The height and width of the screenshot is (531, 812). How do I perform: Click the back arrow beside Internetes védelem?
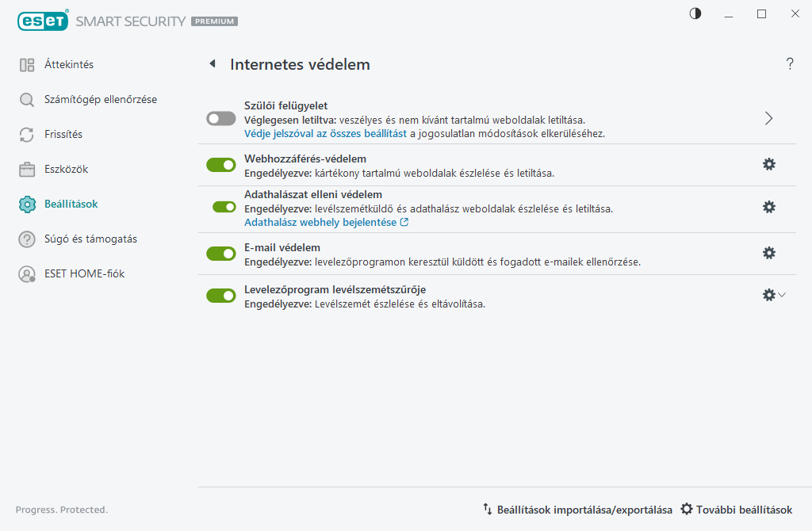point(213,64)
